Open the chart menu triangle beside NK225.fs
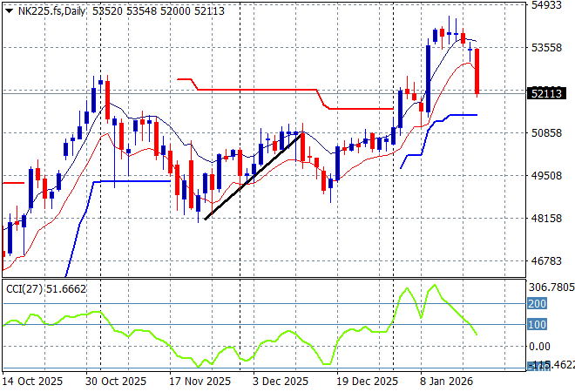 click(x=9, y=10)
